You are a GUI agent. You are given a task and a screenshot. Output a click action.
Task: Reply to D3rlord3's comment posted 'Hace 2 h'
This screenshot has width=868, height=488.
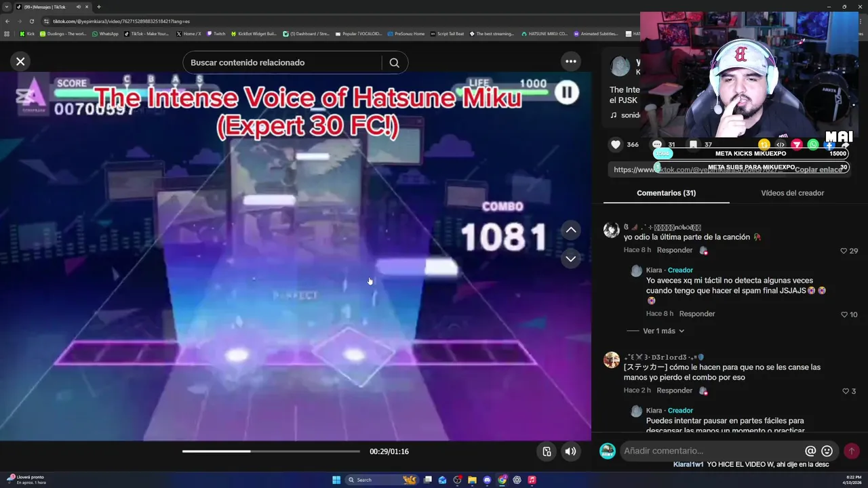coord(674,390)
